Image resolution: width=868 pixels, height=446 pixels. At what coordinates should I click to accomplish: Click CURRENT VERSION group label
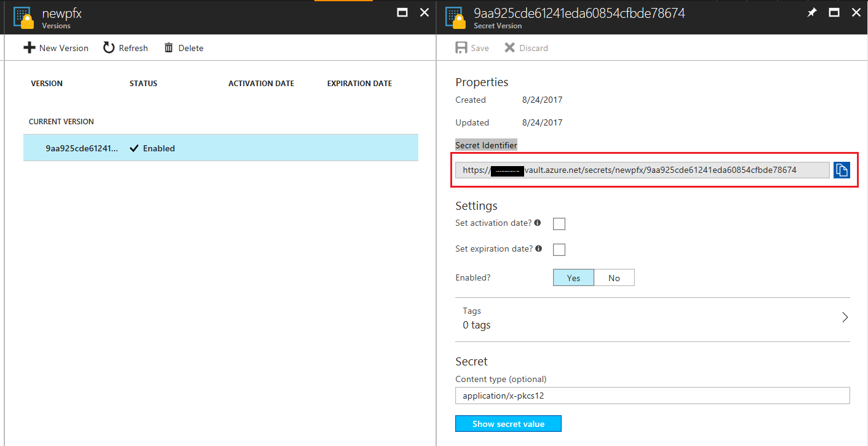[62, 121]
